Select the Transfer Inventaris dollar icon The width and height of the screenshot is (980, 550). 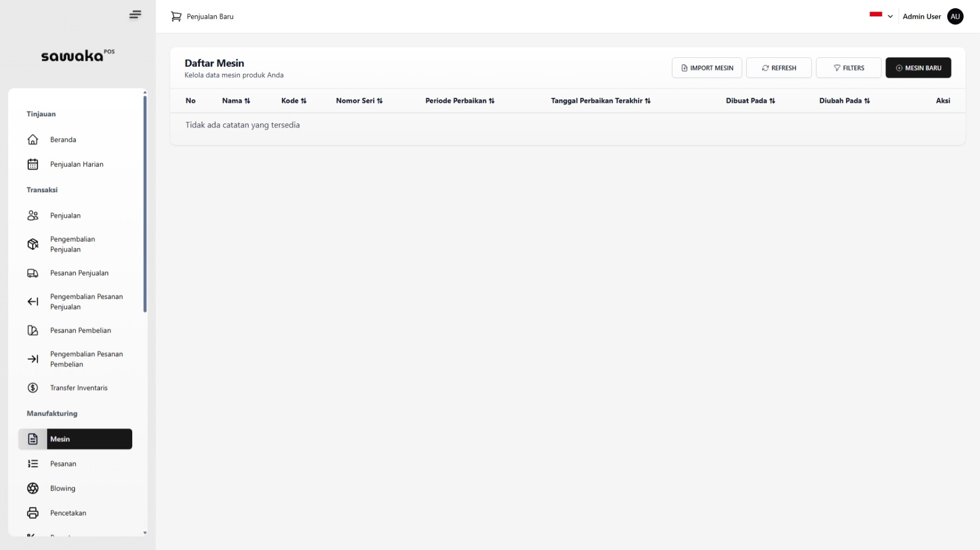[x=33, y=388]
